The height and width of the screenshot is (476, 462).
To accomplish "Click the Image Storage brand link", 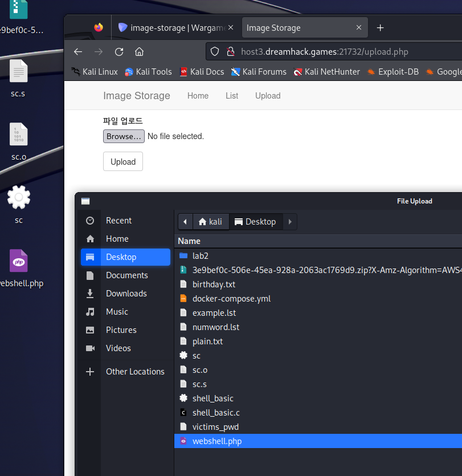I will pyautogui.click(x=137, y=96).
